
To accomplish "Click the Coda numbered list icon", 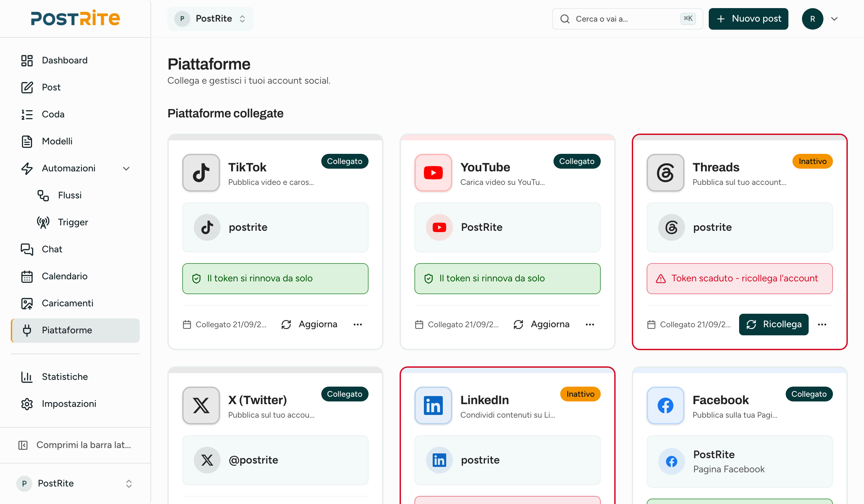I will [x=27, y=114].
